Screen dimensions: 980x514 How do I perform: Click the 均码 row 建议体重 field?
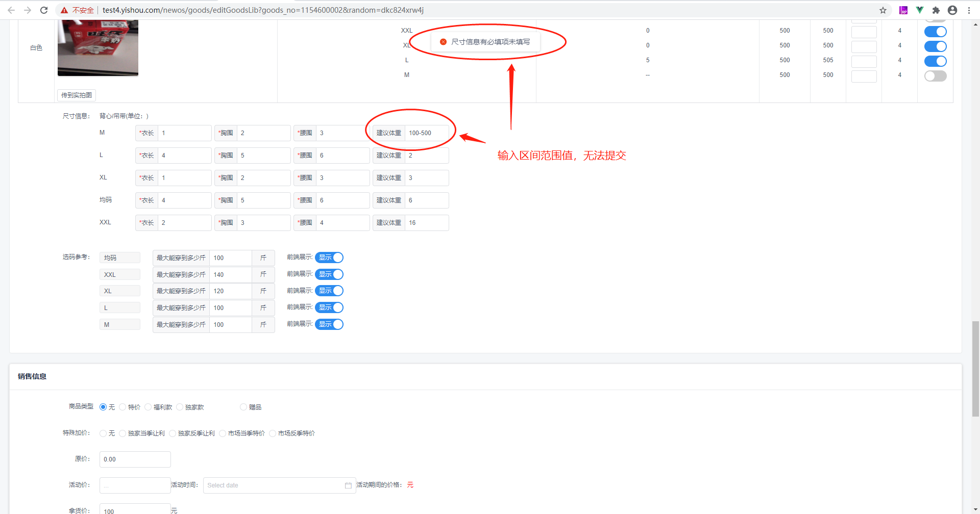coord(427,200)
